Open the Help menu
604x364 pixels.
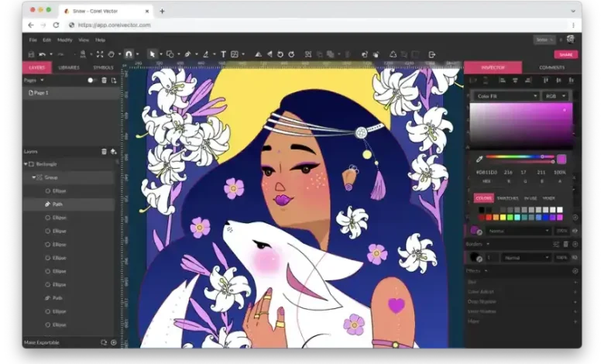[100, 40]
